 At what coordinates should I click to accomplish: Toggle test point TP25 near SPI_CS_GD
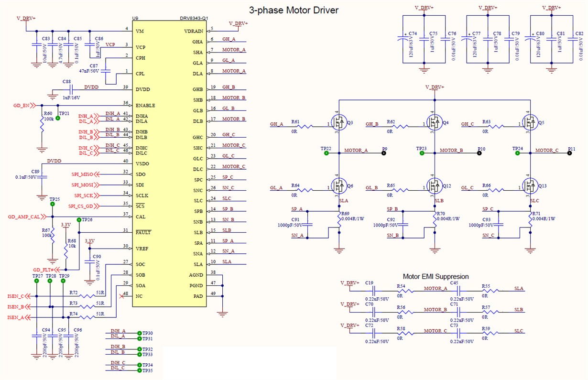(x=53, y=203)
